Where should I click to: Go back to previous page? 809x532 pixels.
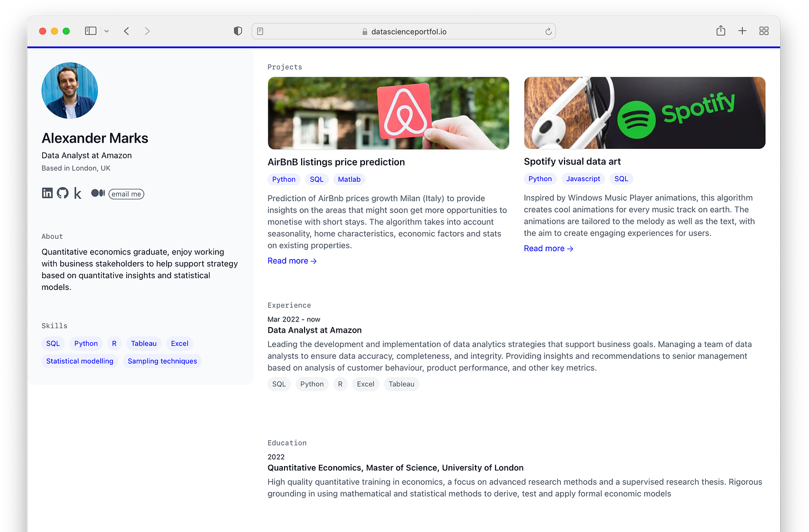(x=127, y=31)
